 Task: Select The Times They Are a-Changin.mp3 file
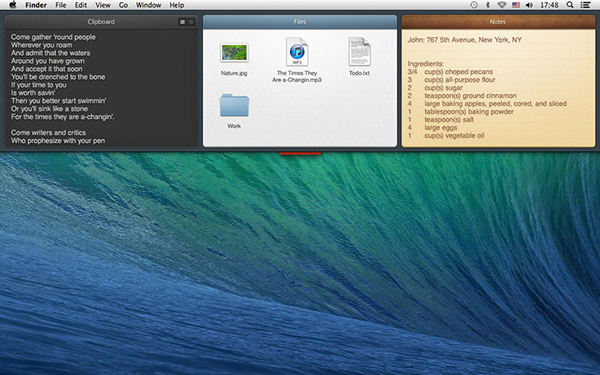point(297,52)
